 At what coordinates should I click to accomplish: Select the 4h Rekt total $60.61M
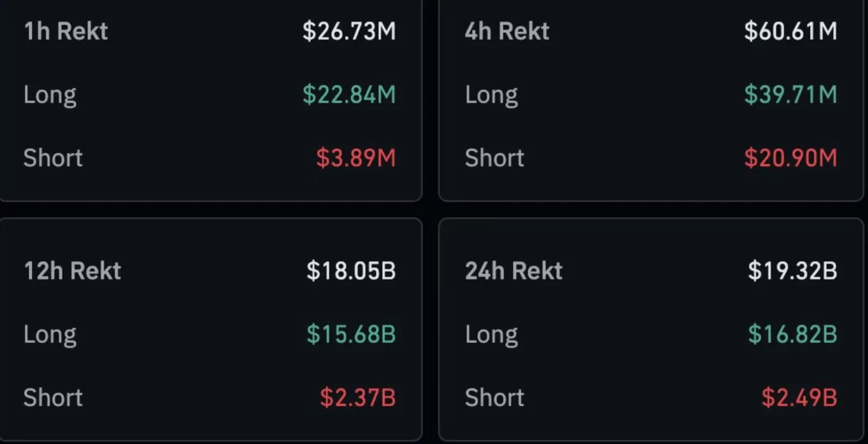[790, 31]
